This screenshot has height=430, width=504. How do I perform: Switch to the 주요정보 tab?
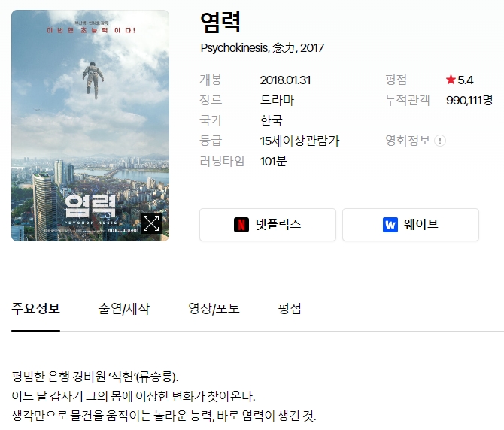coord(35,309)
